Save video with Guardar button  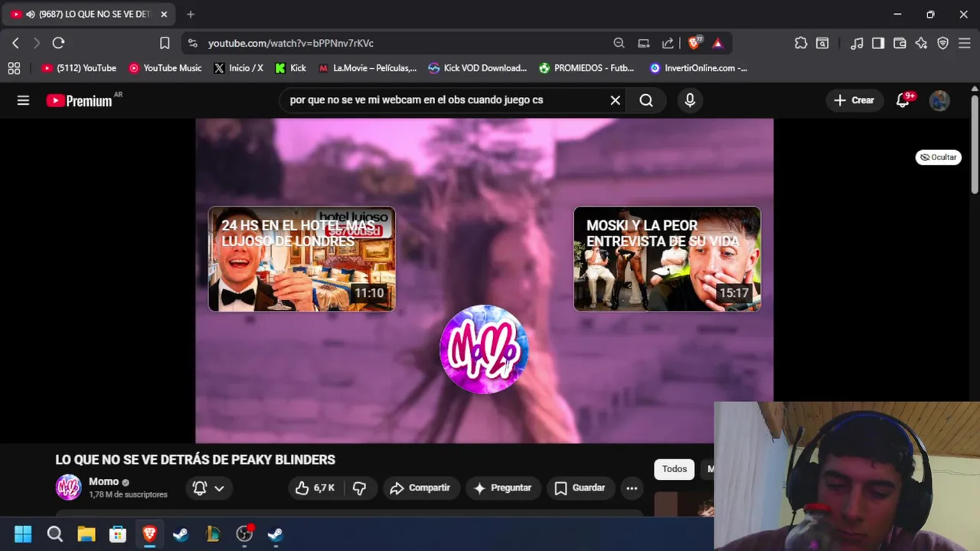click(x=580, y=487)
